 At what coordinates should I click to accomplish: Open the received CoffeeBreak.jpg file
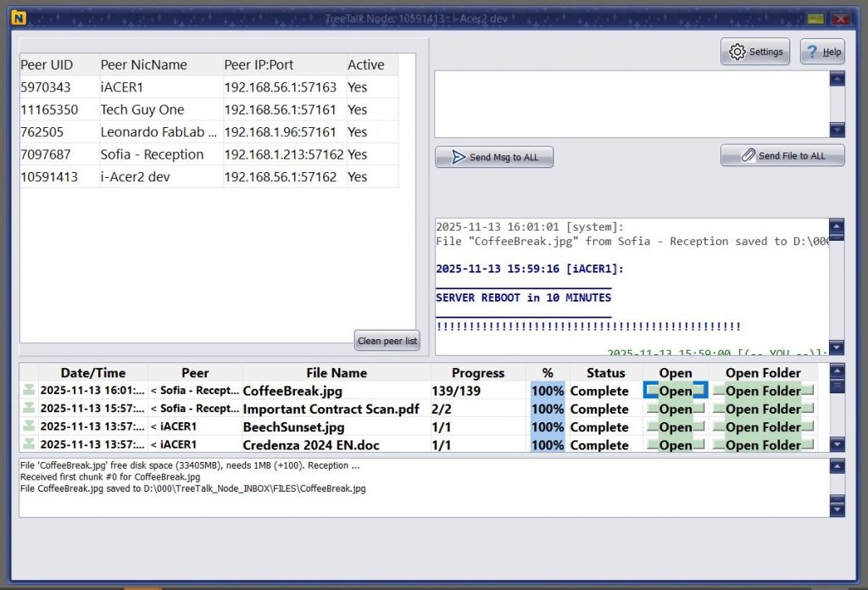click(x=674, y=391)
